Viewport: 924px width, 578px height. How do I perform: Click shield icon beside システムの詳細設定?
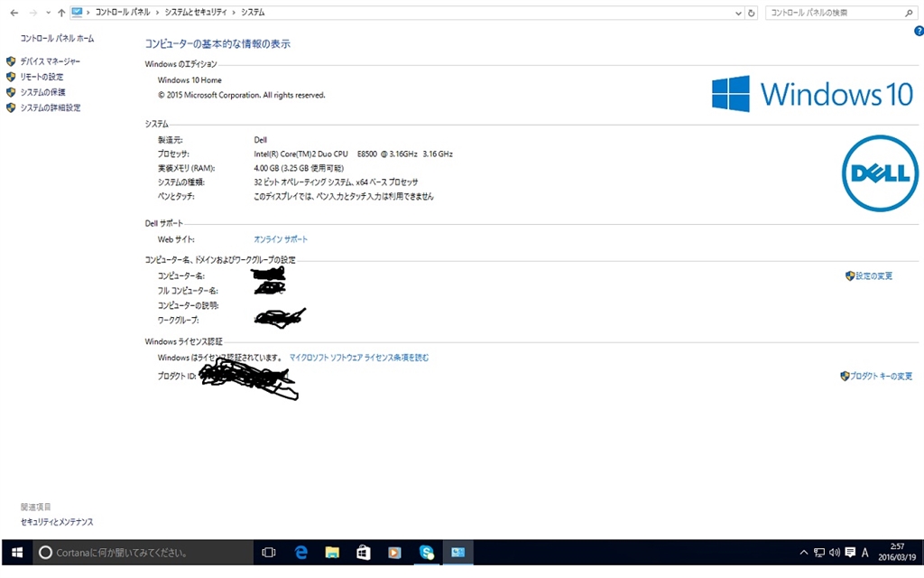pos(11,107)
